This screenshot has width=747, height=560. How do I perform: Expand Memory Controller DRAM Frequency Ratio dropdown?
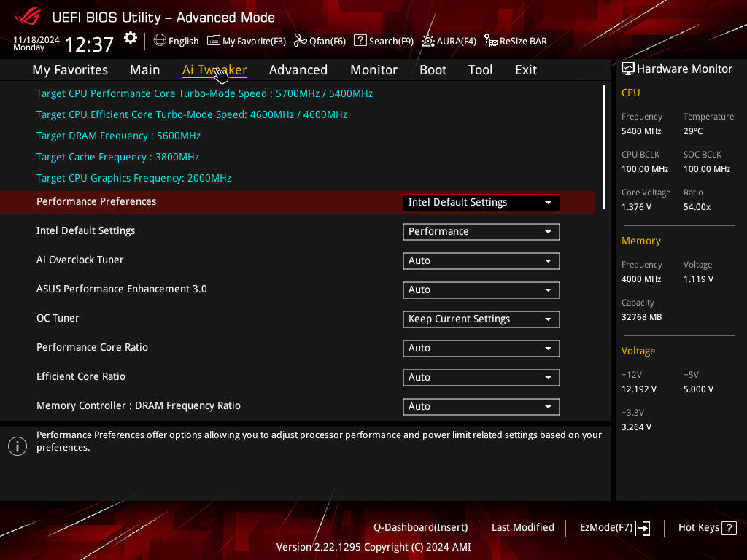(x=481, y=407)
